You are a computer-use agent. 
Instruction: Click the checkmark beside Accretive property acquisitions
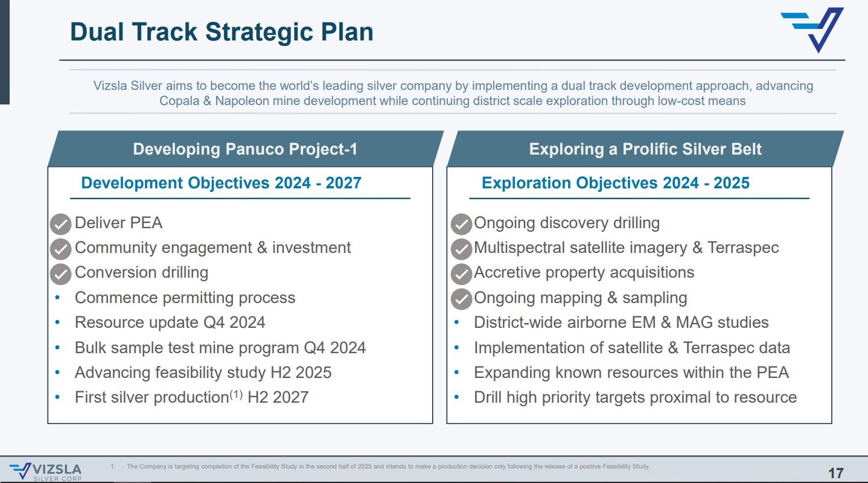pos(461,273)
